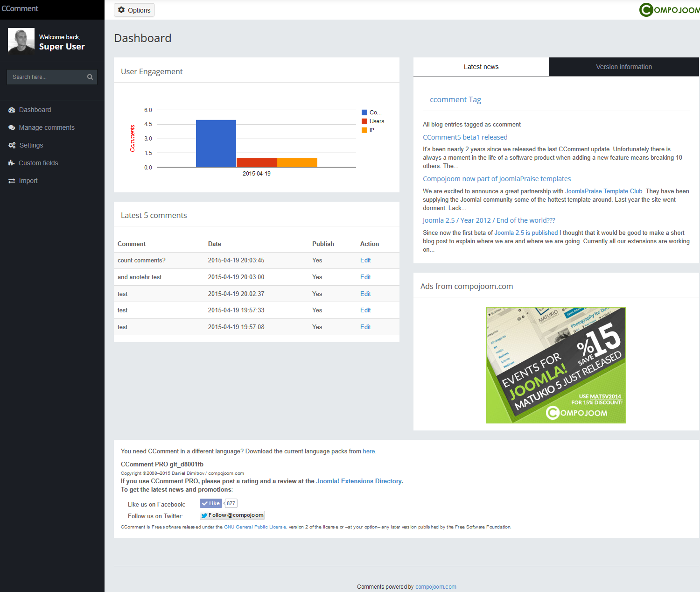Open the GNU General Public License link
The image size is (700, 592).
point(255,527)
